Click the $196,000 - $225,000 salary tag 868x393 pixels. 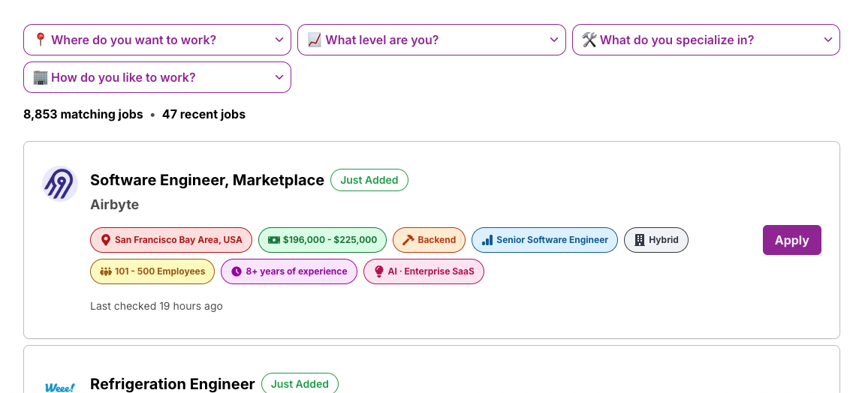[x=322, y=240]
